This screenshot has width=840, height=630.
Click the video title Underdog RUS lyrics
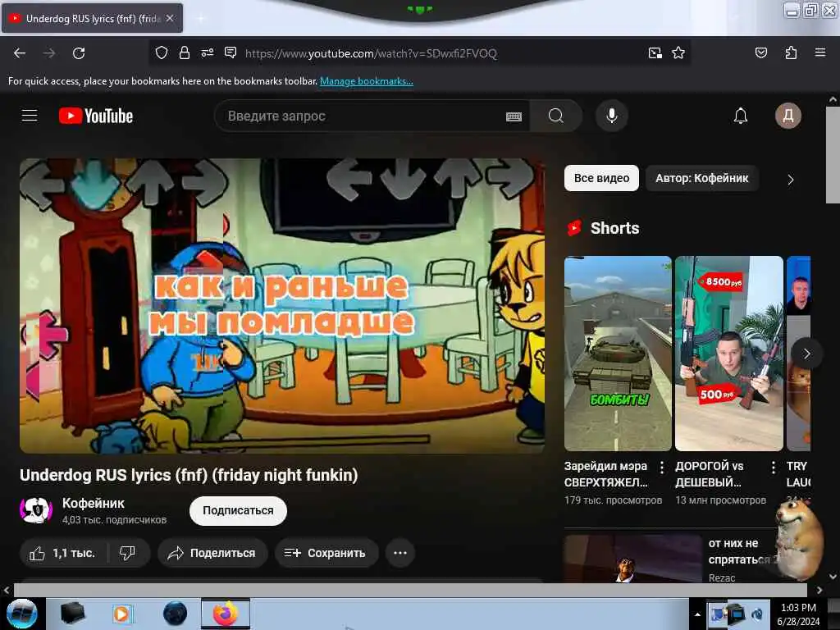point(189,475)
